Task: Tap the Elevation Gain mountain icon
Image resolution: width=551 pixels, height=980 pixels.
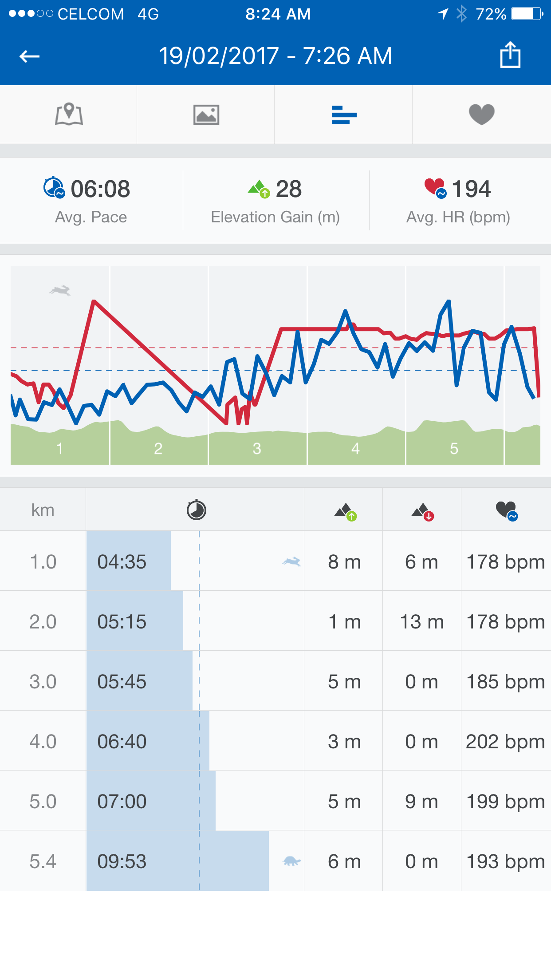Action: 259,189
